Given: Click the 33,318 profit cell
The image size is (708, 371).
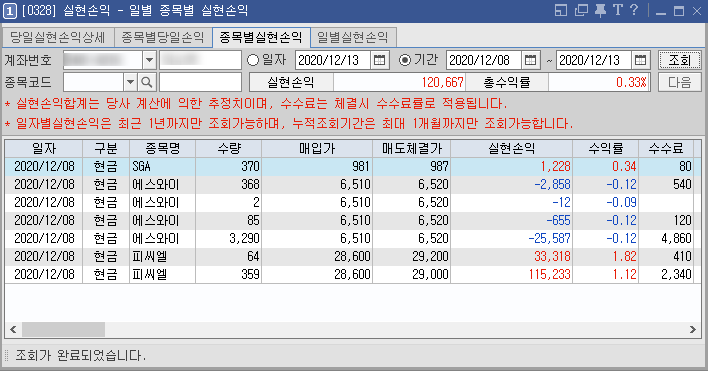Looking at the screenshot, I should (x=512, y=256).
